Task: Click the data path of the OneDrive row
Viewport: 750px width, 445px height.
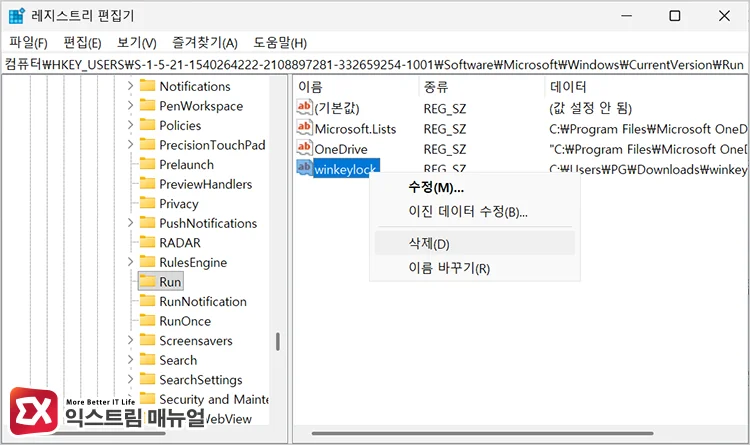Action: (x=648, y=149)
